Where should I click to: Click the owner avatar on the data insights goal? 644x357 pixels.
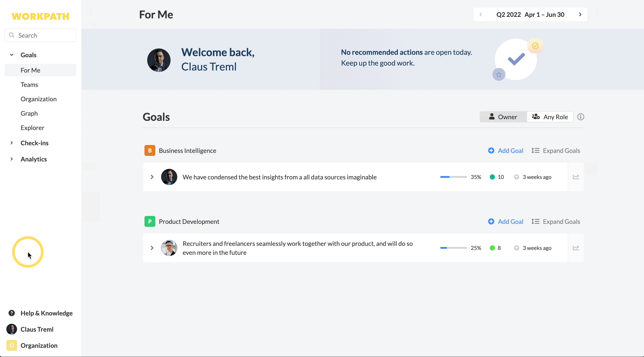click(169, 177)
